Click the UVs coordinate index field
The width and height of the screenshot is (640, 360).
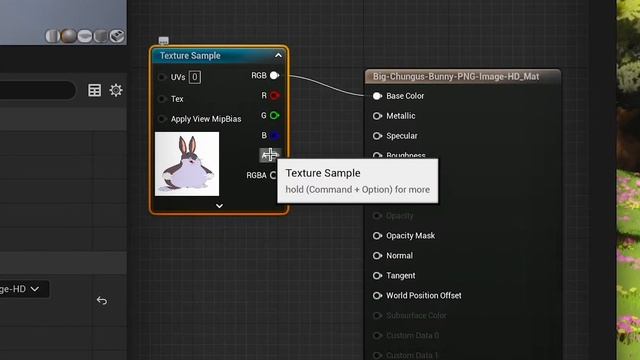tap(195, 77)
